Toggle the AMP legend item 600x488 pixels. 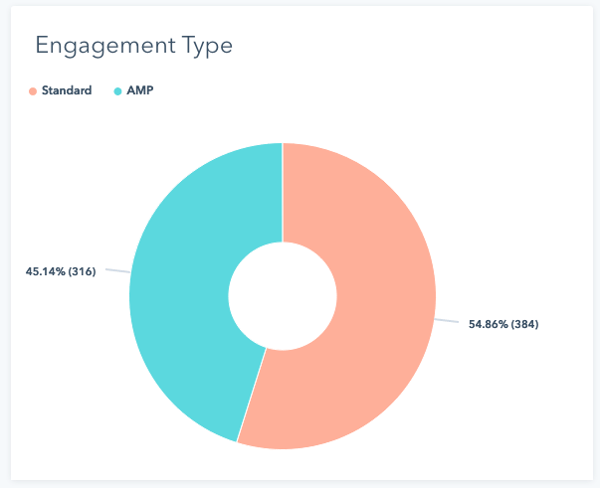pos(134,91)
